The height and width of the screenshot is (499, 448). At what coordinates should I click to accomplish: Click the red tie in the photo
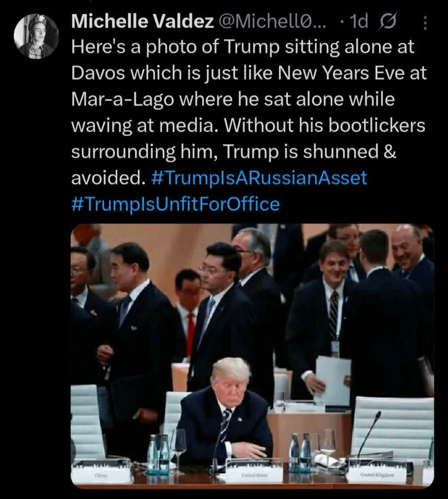point(191,334)
